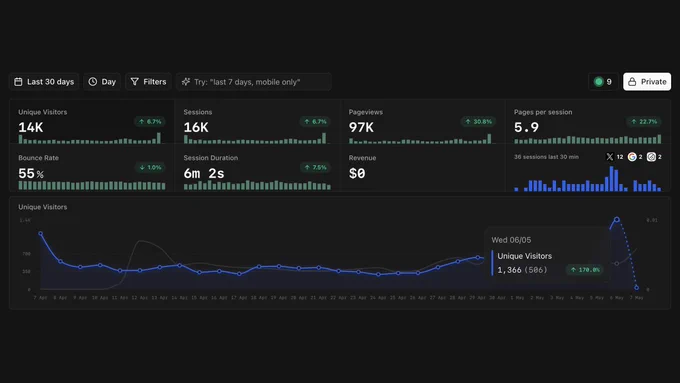Click the Google referrer icon
Viewport: 680px width, 383px height.
click(632, 157)
